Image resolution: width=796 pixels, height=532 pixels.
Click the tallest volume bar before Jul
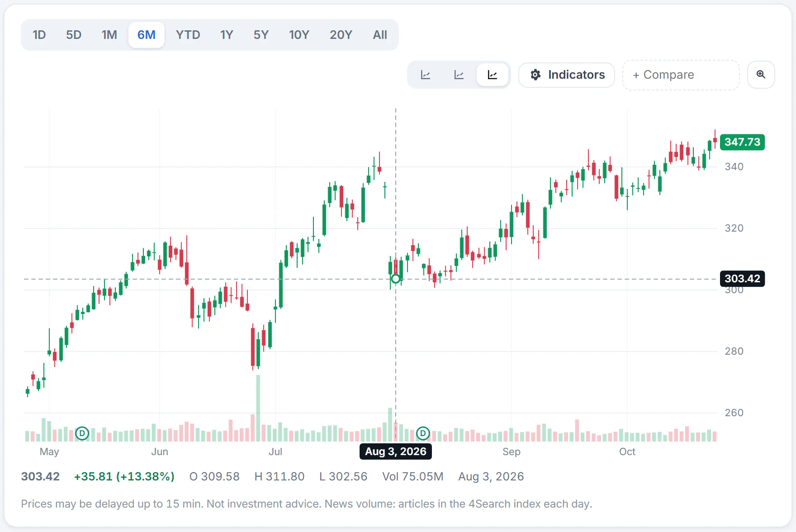[258, 408]
